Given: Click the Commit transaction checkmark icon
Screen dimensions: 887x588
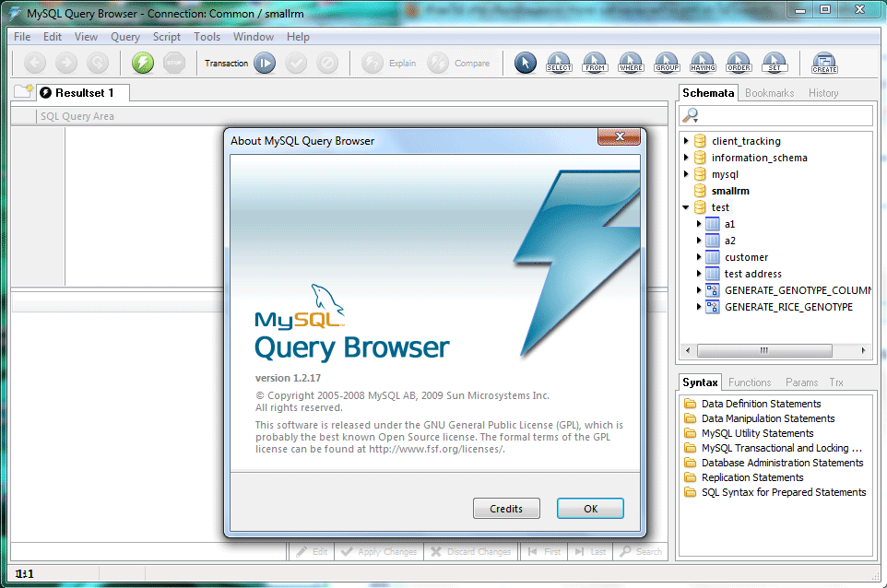Looking at the screenshot, I should coord(296,63).
